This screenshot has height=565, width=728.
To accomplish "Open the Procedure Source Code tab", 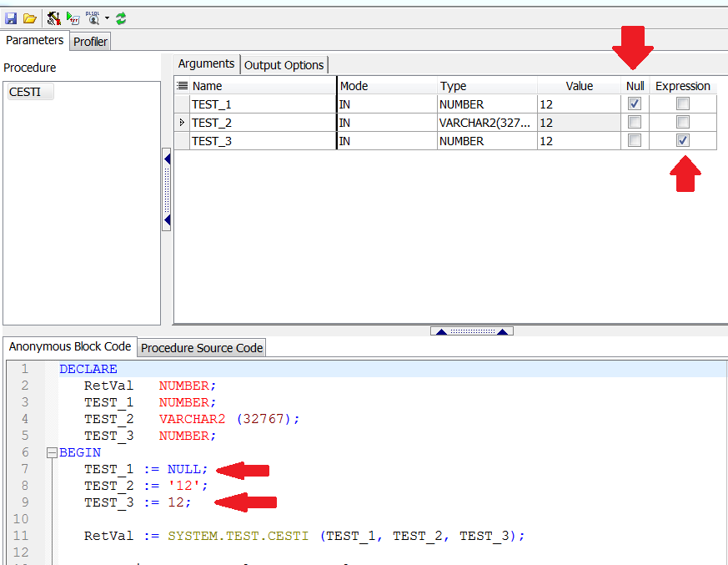I will 201,347.
